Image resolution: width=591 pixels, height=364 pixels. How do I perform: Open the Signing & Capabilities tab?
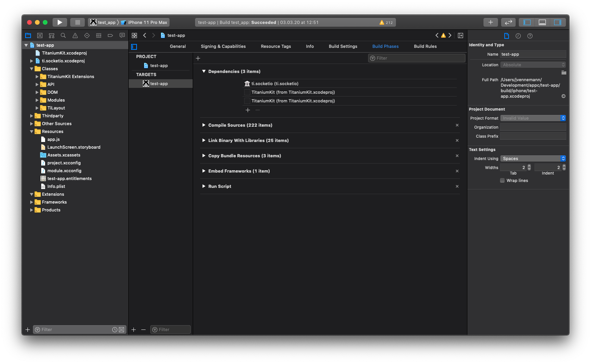223,46
